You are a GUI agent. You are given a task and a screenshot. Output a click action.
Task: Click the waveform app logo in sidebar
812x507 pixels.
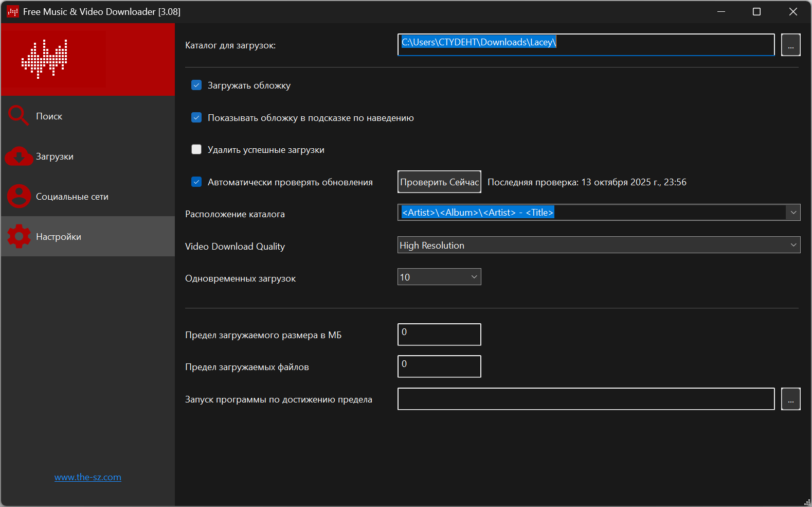click(x=45, y=59)
